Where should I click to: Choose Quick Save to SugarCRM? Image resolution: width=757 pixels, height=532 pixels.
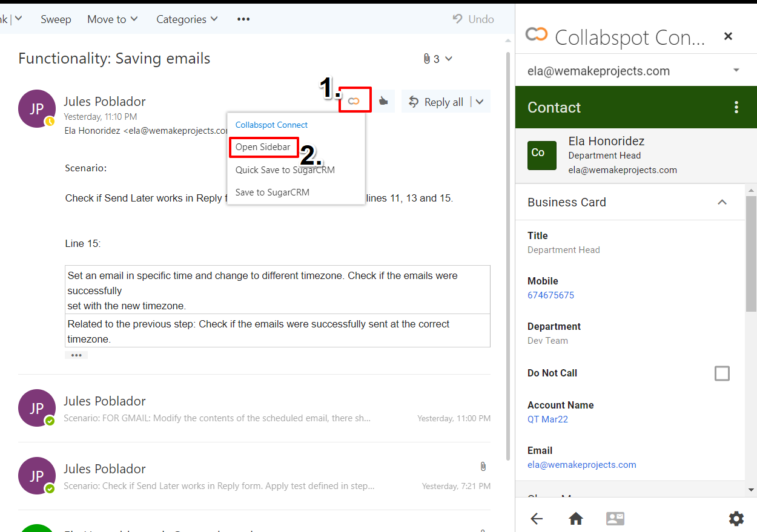(x=283, y=170)
